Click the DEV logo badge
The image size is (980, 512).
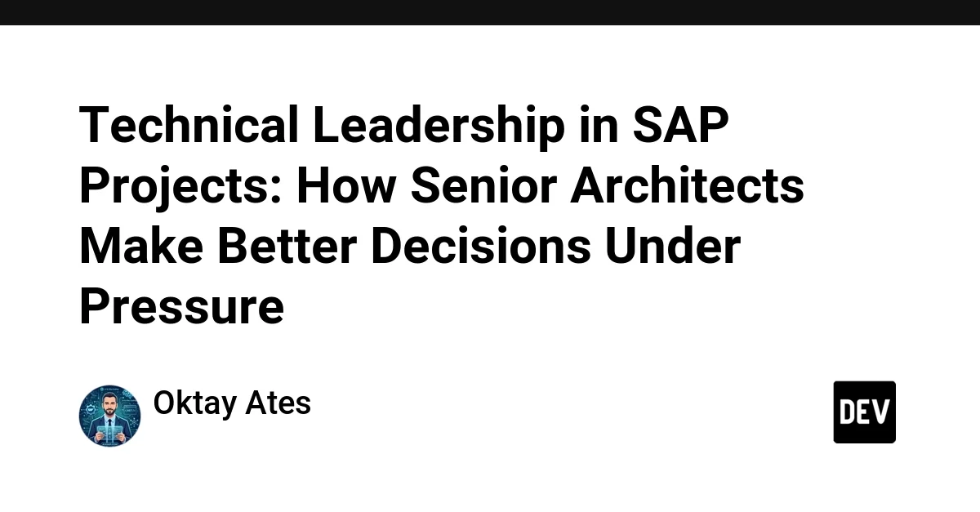pyautogui.click(x=864, y=412)
